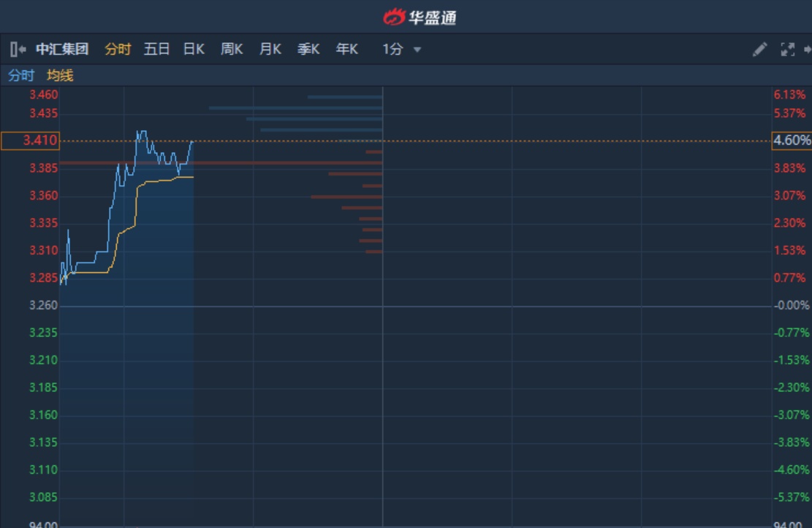Click the 3.260 previous close label

coord(44,306)
